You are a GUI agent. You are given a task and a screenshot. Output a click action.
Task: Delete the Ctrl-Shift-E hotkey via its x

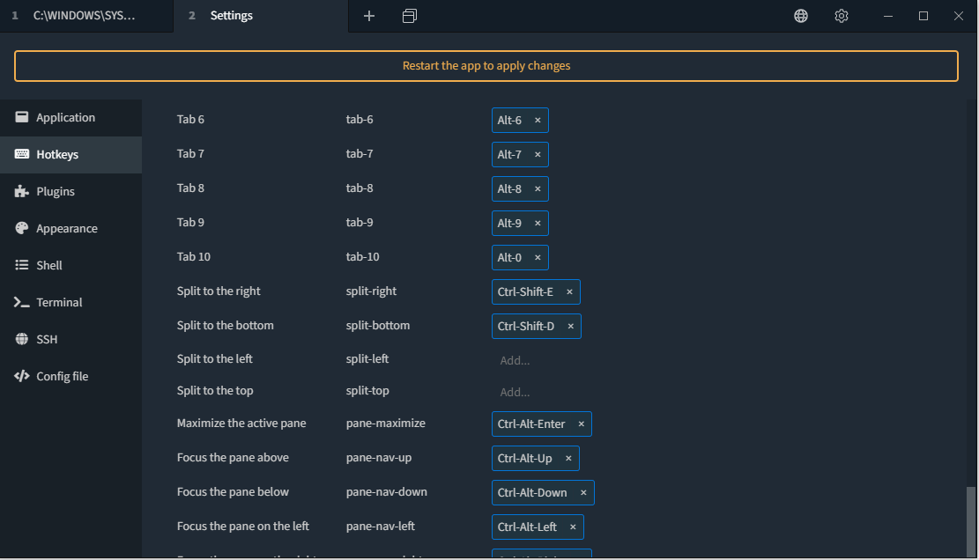click(x=569, y=291)
